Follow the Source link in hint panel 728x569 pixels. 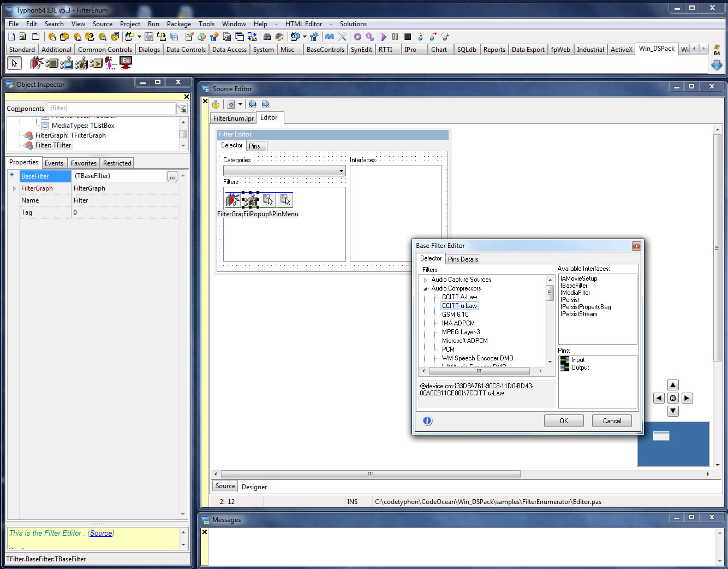coord(101,534)
